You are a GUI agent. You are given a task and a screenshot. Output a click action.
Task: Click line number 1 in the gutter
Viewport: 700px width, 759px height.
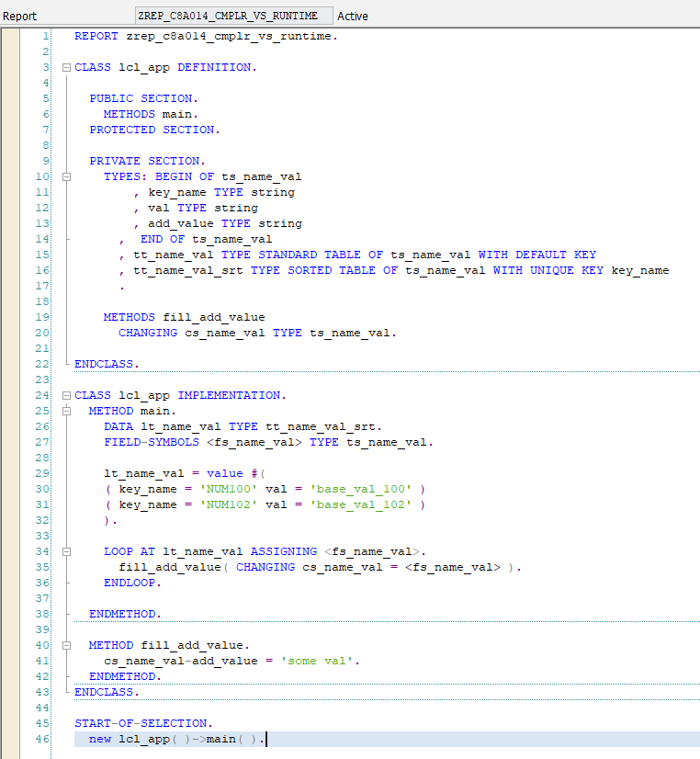coord(46,36)
